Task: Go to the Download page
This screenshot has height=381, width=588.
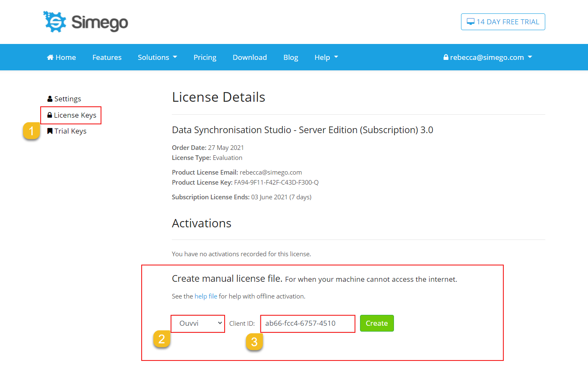Action: pyautogui.click(x=250, y=57)
